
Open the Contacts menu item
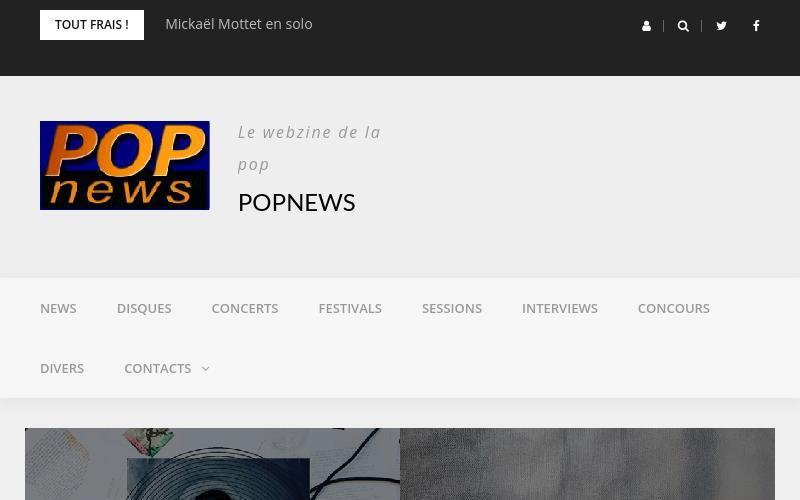[x=158, y=368]
